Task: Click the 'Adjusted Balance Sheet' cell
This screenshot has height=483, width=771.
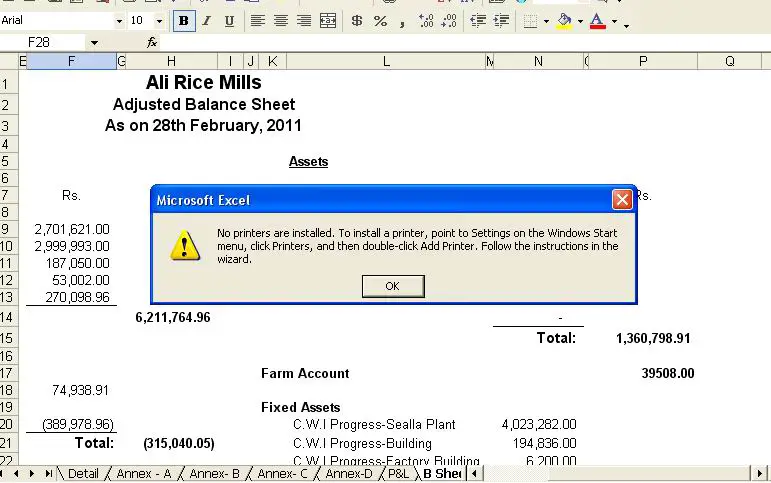Action: 204,104
